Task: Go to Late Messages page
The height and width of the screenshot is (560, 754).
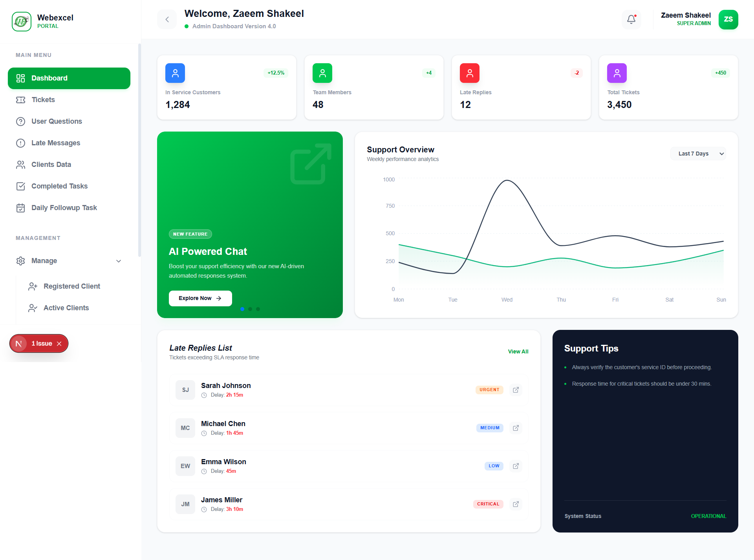Action: (x=56, y=143)
